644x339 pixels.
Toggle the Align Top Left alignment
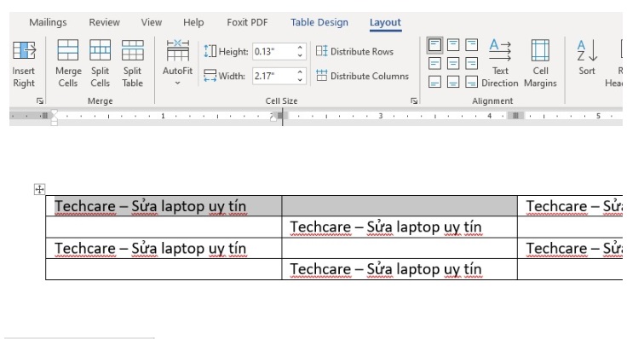pyautogui.click(x=434, y=45)
